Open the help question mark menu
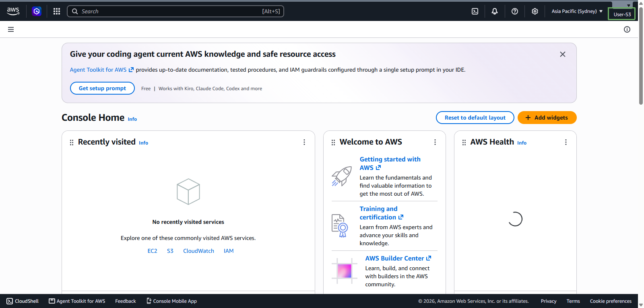The image size is (644, 308). [515, 11]
